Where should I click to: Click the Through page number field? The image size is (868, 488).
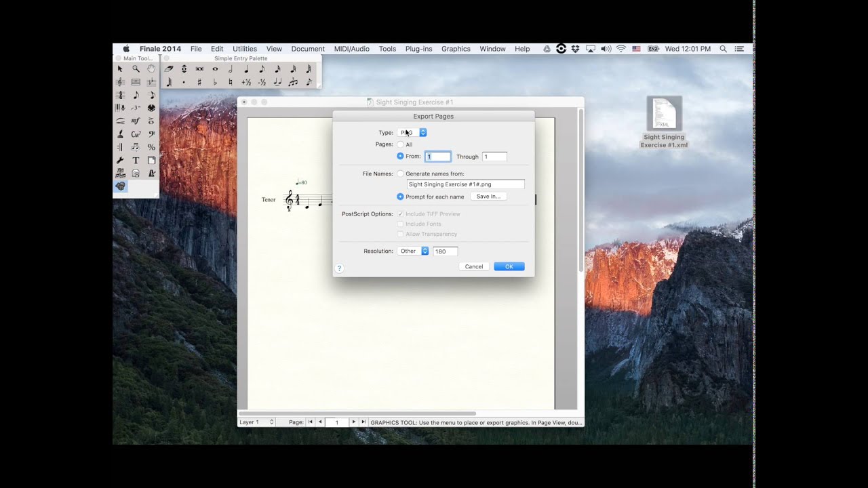tap(494, 157)
